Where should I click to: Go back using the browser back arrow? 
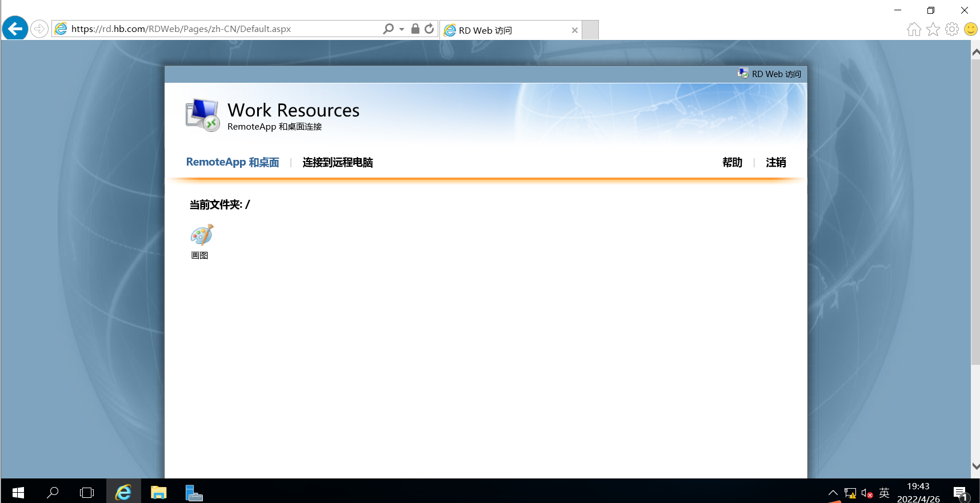pos(15,29)
